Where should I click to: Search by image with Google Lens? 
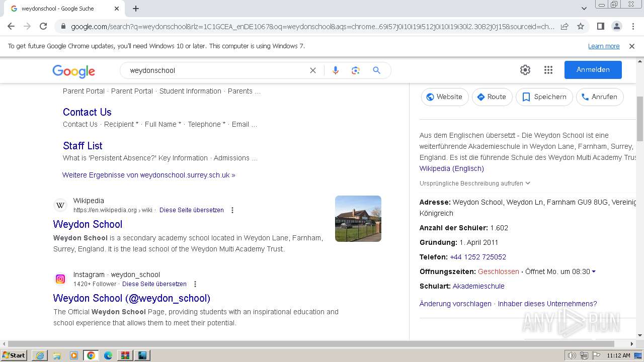click(x=356, y=70)
